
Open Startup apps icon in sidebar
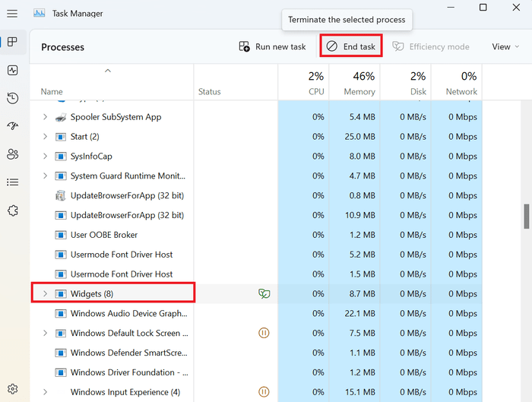(13, 126)
